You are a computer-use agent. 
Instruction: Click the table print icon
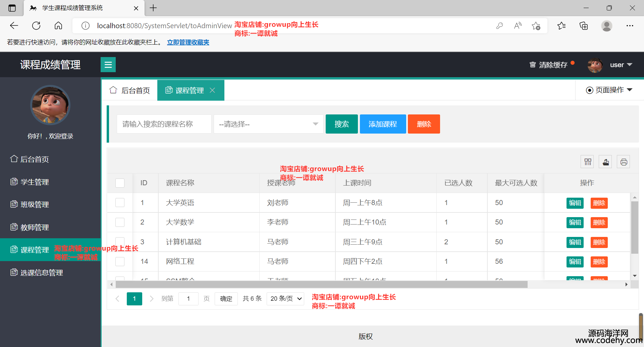(624, 162)
